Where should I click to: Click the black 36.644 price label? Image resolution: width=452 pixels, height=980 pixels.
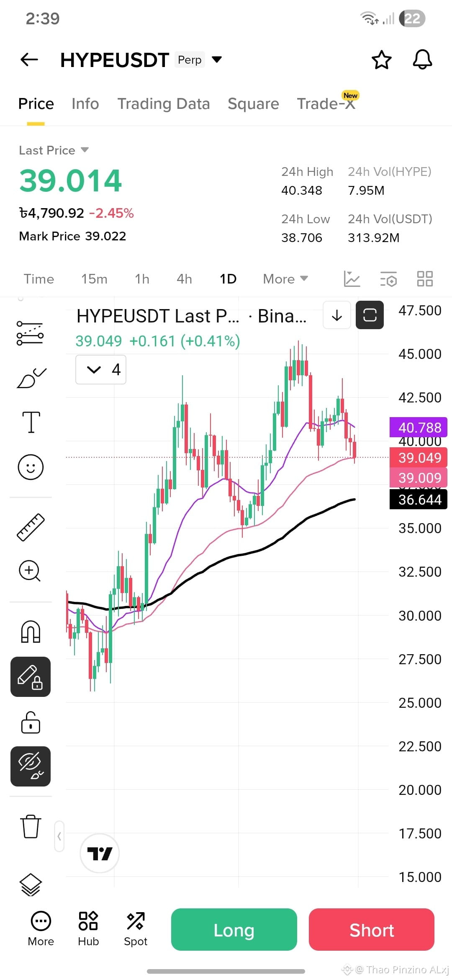[419, 499]
